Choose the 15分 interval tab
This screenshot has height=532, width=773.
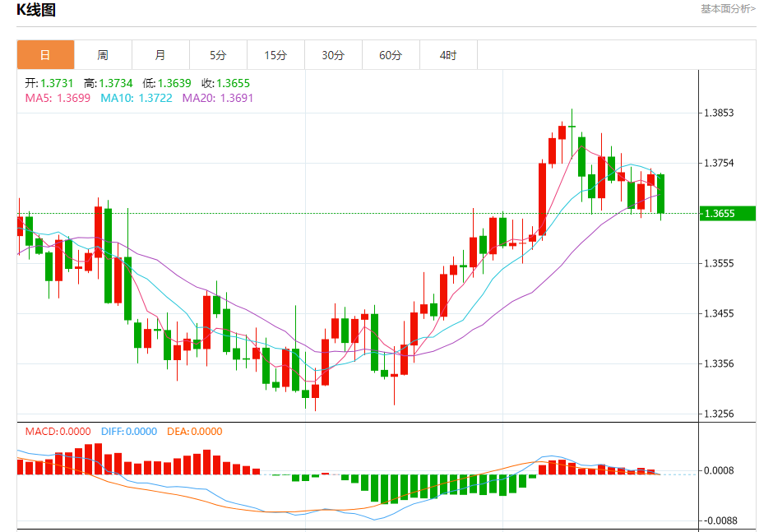(276, 55)
